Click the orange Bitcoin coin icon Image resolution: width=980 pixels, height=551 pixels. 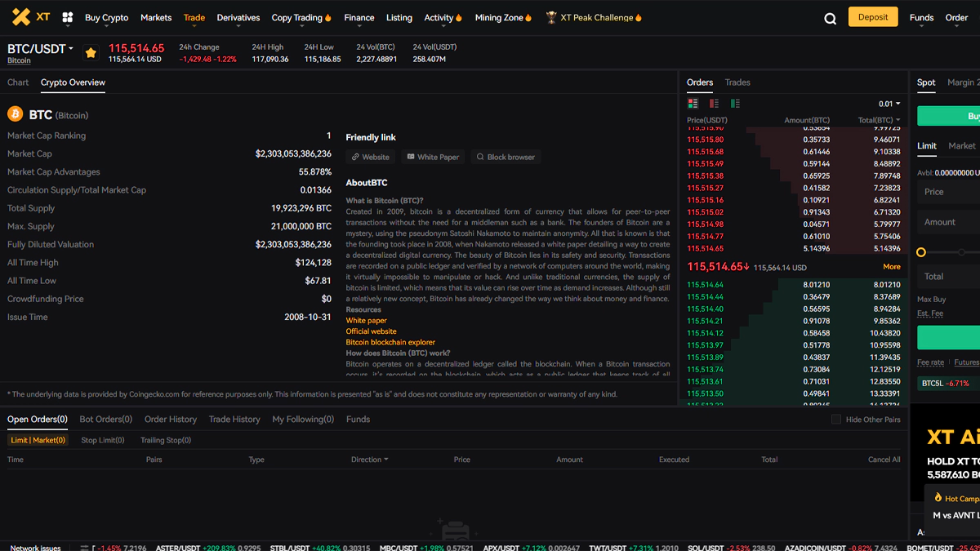pyautogui.click(x=15, y=114)
